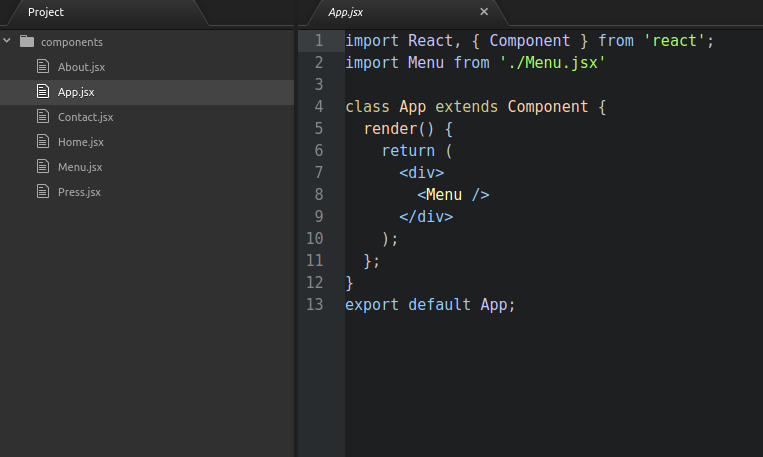Click the 'class' keyword on line 4
This screenshot has height=457, width=763.
click(x=367, y=107)
